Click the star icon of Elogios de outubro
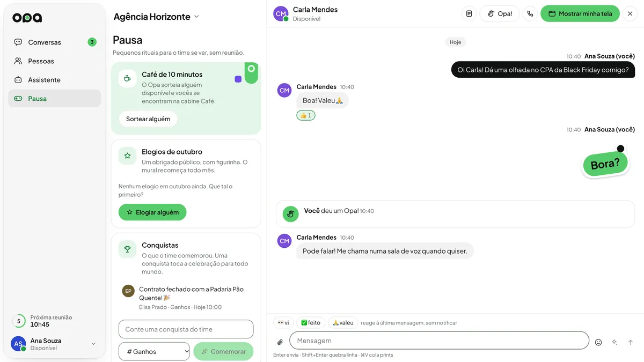644x362 pixels. [127, 156]
